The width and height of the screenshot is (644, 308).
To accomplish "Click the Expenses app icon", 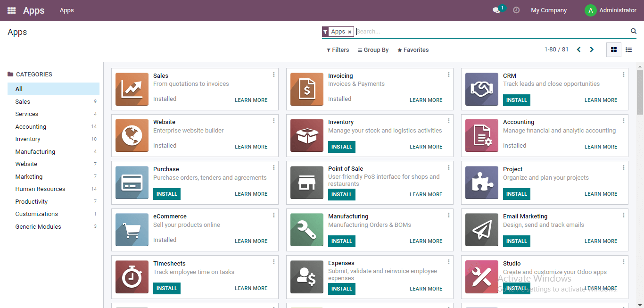I will [x=307, y=277].
